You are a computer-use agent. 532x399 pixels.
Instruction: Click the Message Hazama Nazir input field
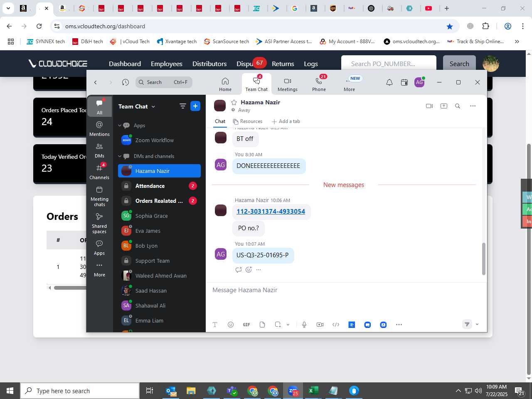(x=346, y=290)
